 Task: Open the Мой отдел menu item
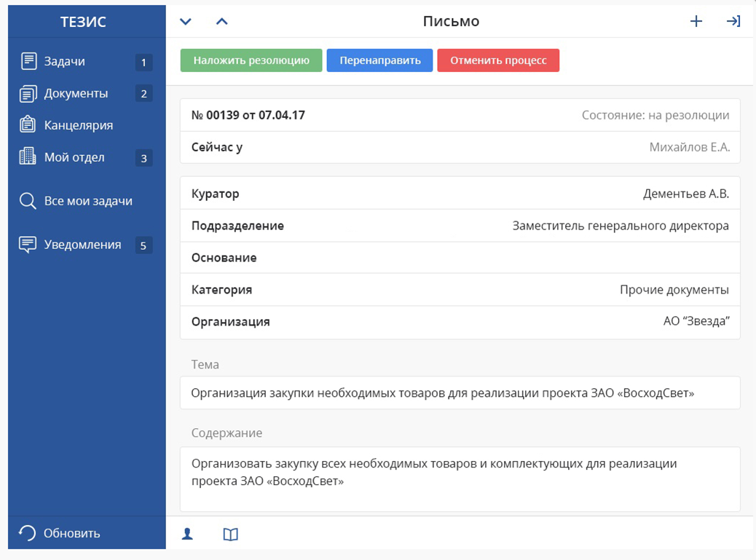tap(74, 157)
